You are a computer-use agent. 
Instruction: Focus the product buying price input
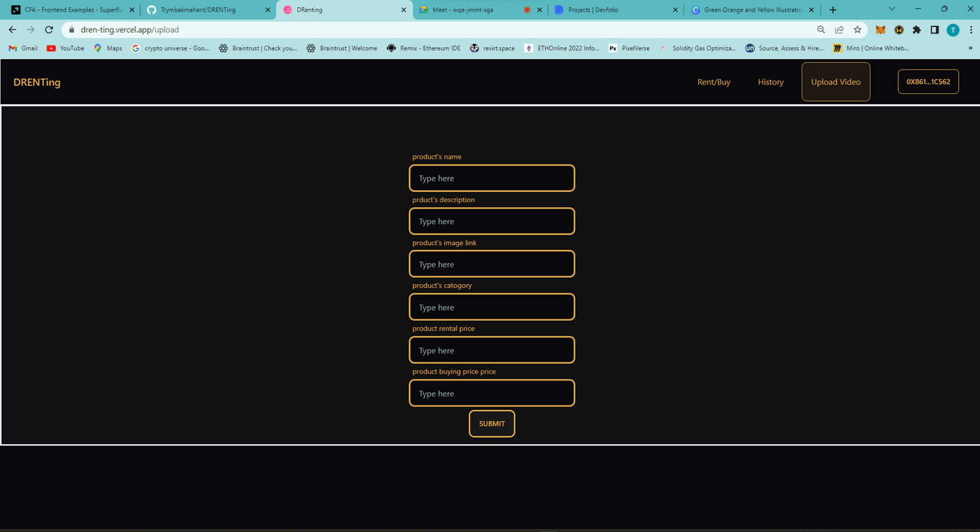coord(492,393)
